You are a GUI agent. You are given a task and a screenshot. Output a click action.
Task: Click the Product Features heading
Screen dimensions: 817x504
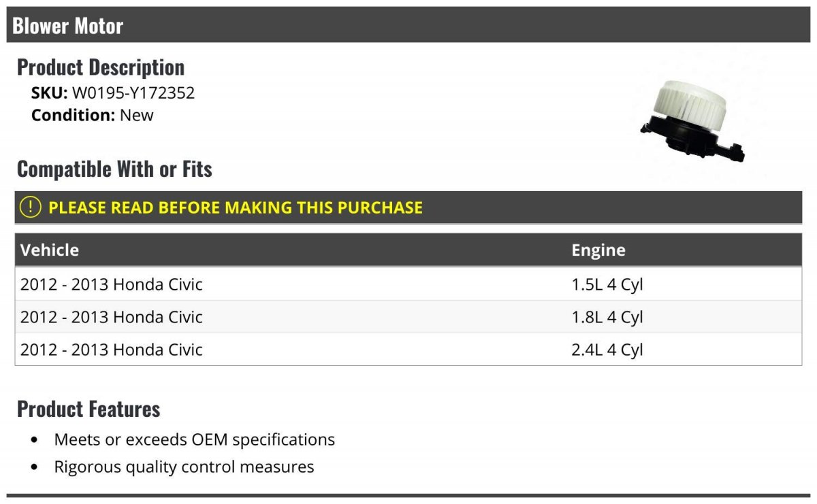(89, 409)
